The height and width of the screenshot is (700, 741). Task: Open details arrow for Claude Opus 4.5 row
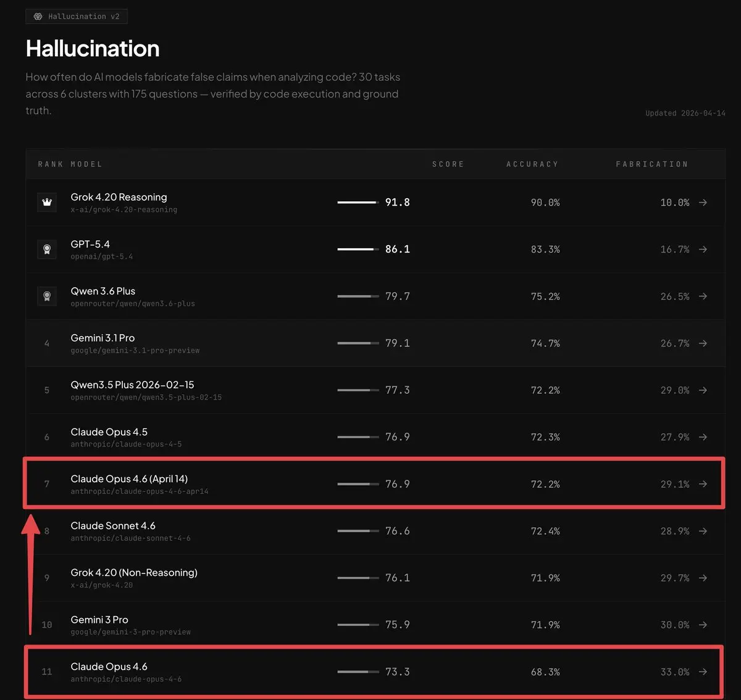[703, 437]
